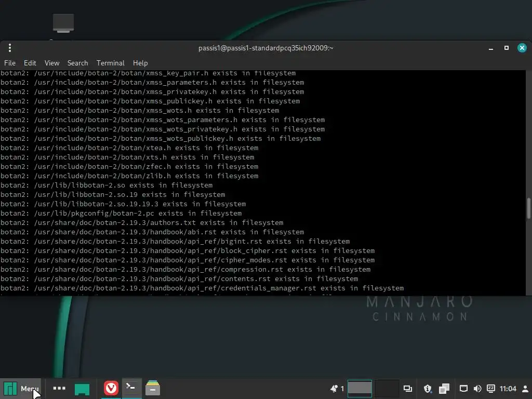Open the notifications bell indicator
Viewport: 532px width, 399px height.
[334, 389]
